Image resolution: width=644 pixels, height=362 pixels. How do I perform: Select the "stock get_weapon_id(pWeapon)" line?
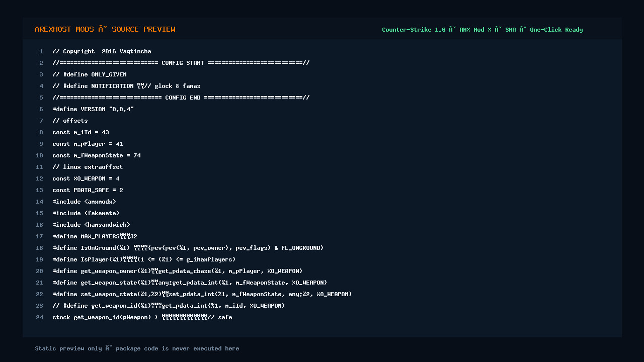point(142,317)
